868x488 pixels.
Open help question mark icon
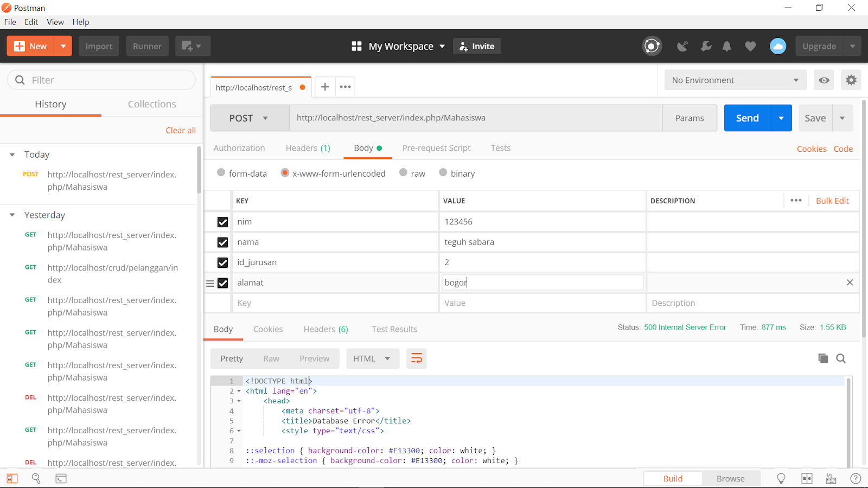coord(856,478)
